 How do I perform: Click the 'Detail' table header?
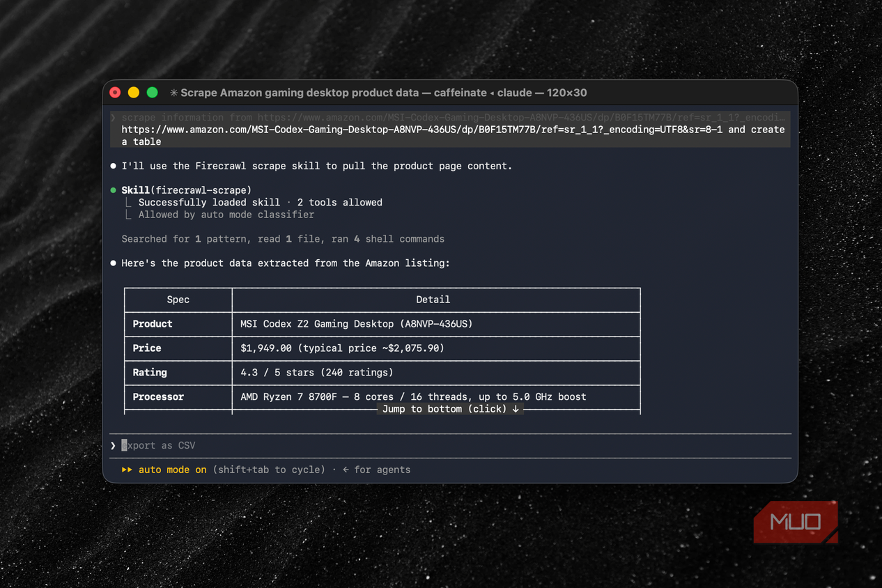click(433, 300)
